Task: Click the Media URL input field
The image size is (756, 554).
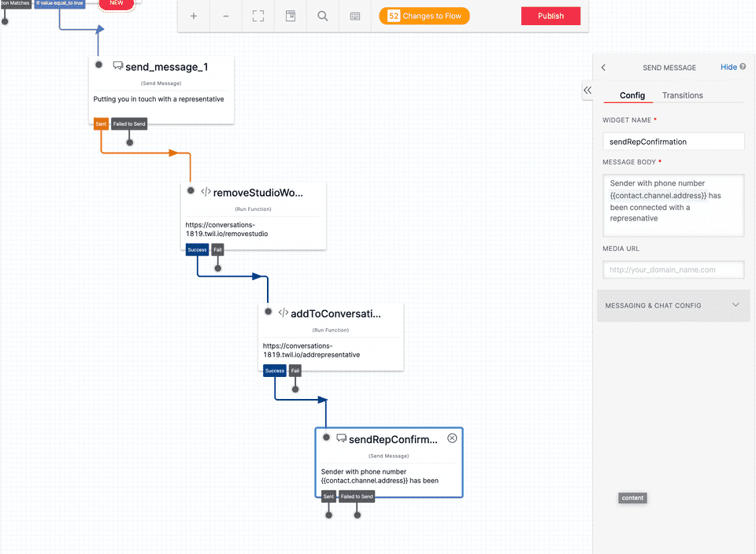Action: pyautogui.click(x=673, y=269)
